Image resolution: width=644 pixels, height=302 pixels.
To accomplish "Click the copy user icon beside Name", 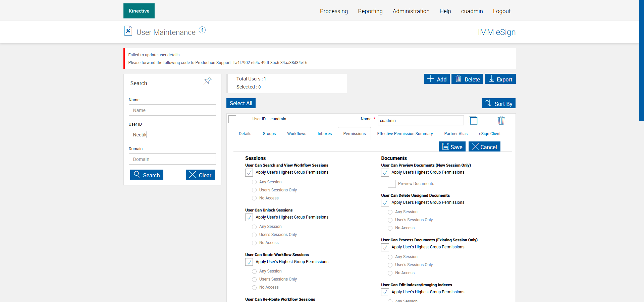I will click(x=473, y=120).
